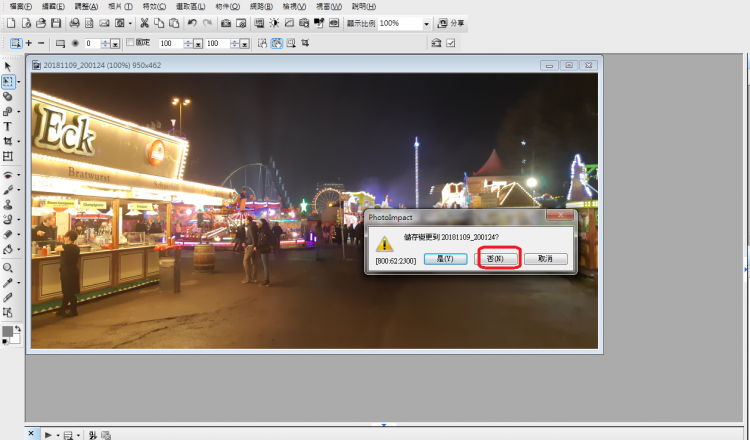The height and width of the screenshot is (440, 750).
Task: Select the Zoom magnifier tool
Action: [x=8, y=268]
